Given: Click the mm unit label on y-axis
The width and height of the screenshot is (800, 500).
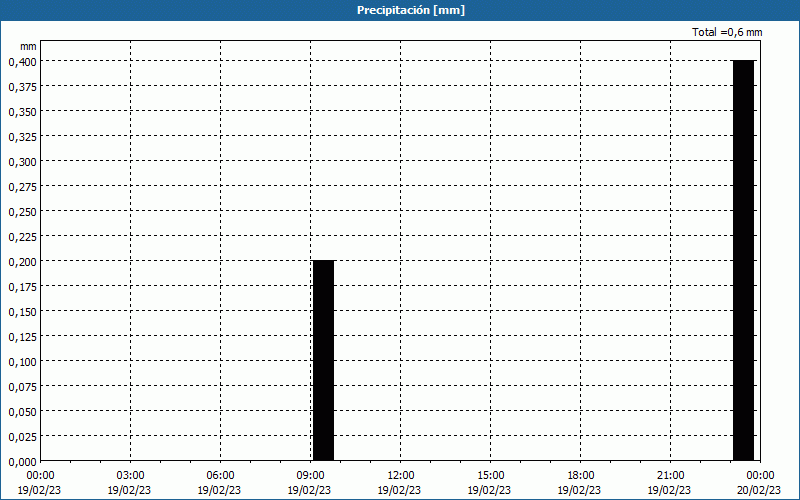Looking at the screenshot, I should coord(29,46).
